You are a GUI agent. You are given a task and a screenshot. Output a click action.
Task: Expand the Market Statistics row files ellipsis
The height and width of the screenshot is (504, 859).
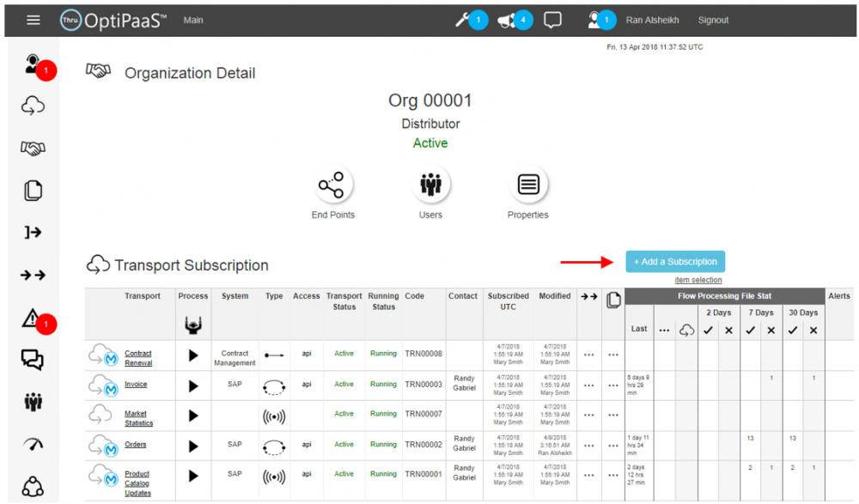[612, 415]
